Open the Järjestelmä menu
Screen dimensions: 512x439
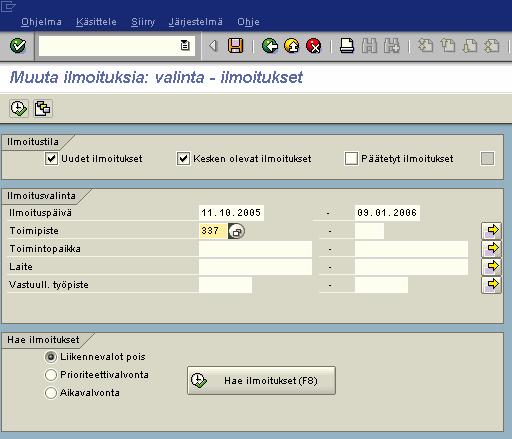click(x=195, y=22)
